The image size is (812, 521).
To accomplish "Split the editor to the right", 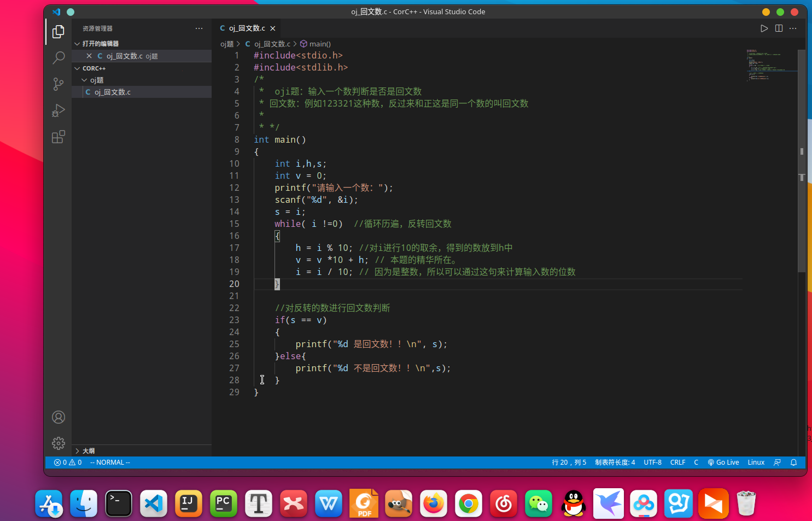I will 779,28.
